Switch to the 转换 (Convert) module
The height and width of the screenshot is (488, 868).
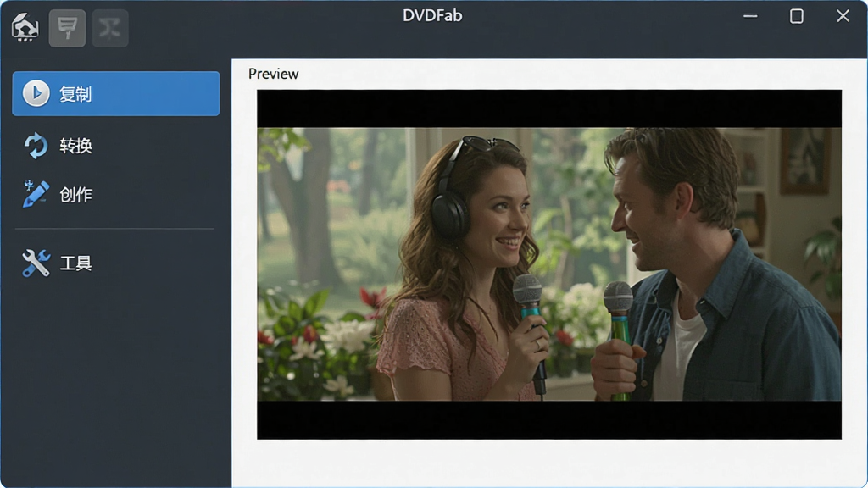pos(115,146)
